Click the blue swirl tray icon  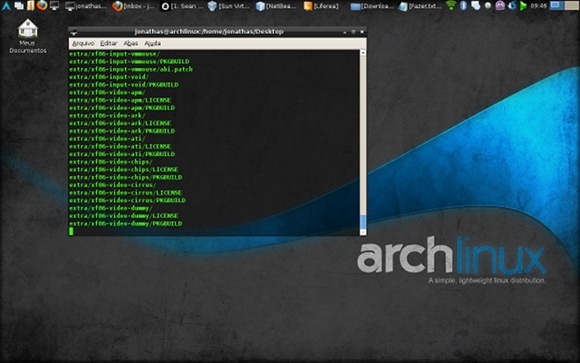pyautogui.click(x=512, y=5)
